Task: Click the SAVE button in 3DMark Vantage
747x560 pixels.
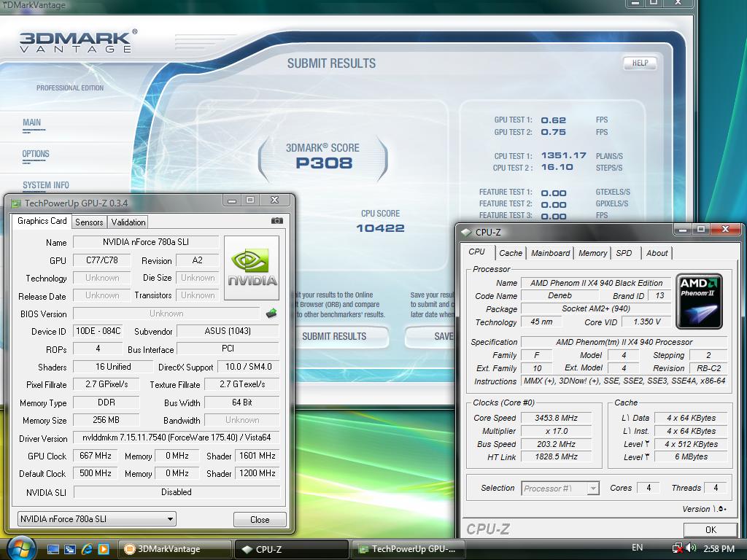Action: 430,336
